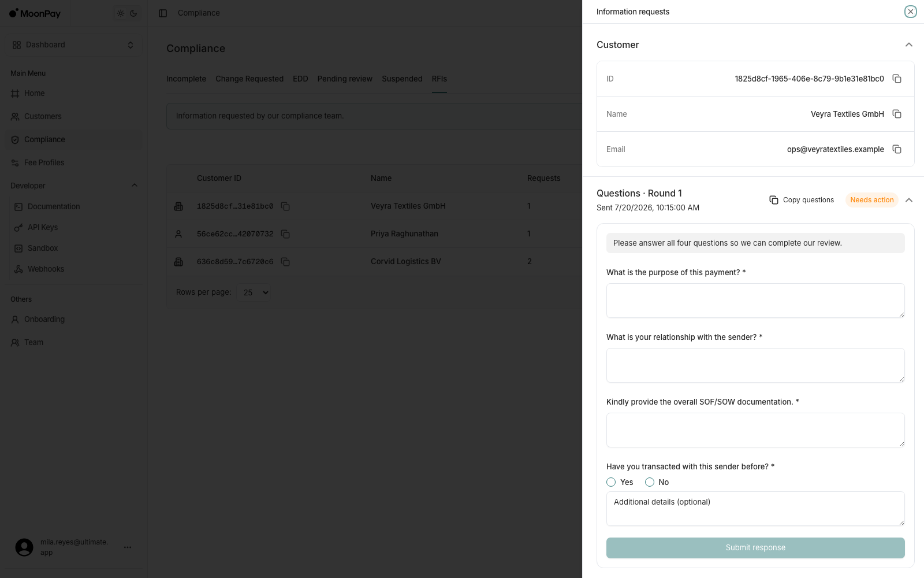Switch to the EDD tab
The width and height of the screenshot is (924, 578).
300,79
